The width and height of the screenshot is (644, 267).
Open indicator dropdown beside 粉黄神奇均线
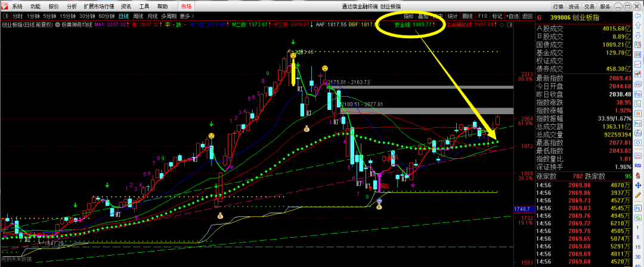(57, 24)
